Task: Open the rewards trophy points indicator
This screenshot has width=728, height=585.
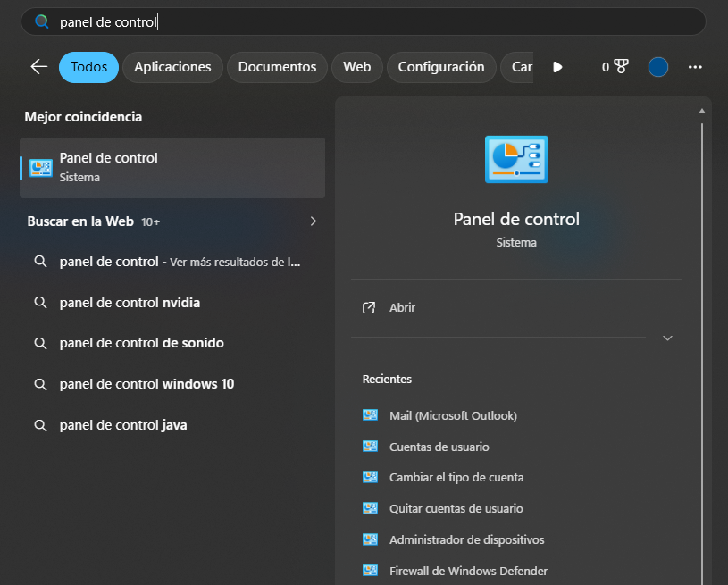Action: tap(615, 67)
